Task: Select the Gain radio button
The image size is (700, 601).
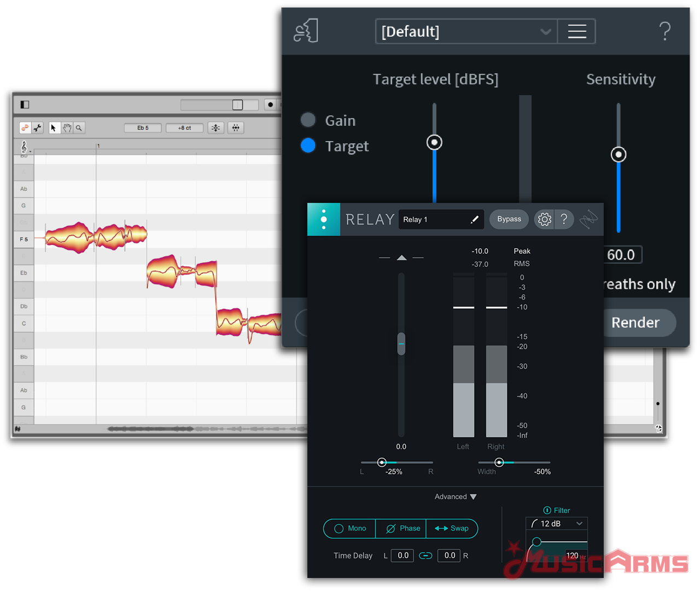Action: pos(308,120)
